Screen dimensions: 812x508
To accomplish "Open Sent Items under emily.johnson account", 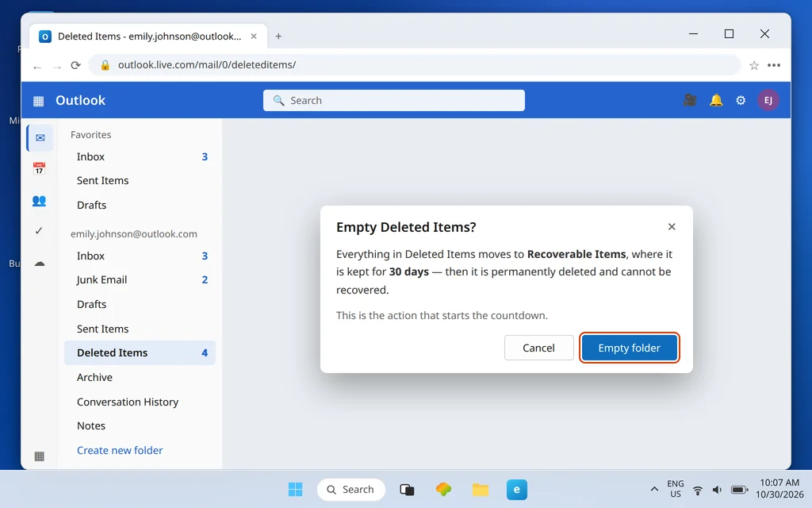I will [x=140, y=329].
